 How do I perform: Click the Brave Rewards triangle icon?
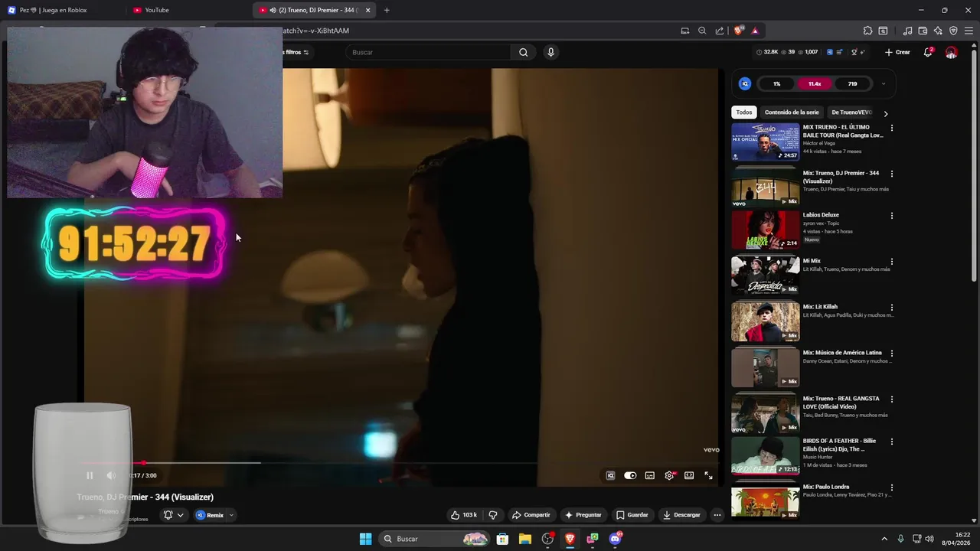tap(755, 31)
